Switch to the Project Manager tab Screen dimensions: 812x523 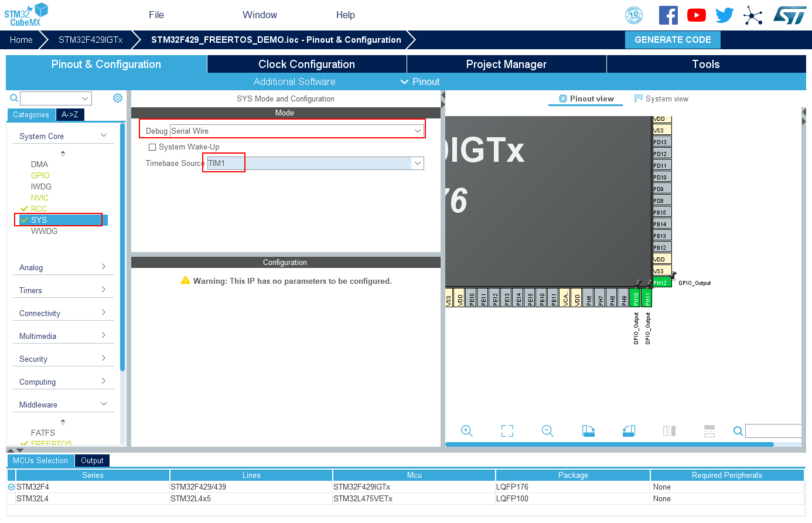(507, 64)
